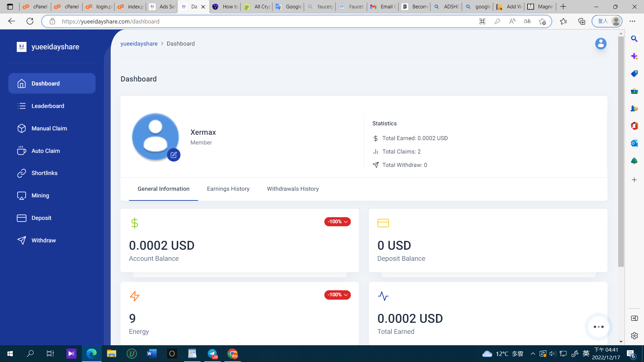Close the current Dashboard browser tab
Viewport: 644px width, 362px height.
pyautogui.click(x=203, y=7)
